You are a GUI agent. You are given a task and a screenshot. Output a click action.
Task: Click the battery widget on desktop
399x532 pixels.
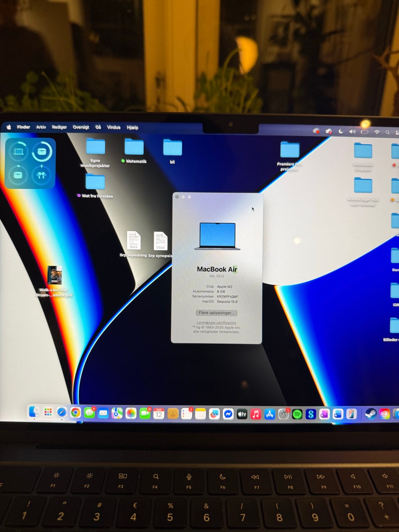(30, 163)
